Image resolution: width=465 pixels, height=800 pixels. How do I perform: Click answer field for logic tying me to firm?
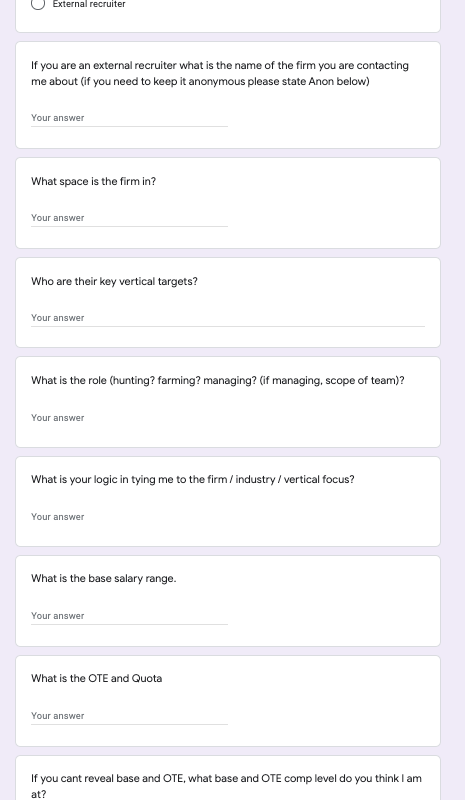[228, 517]
